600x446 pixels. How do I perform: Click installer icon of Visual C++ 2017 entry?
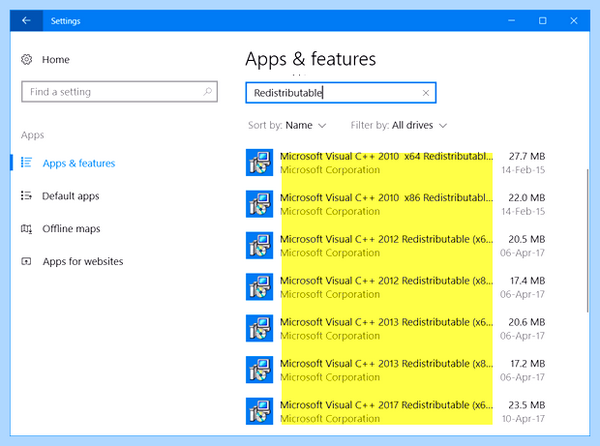259,411
